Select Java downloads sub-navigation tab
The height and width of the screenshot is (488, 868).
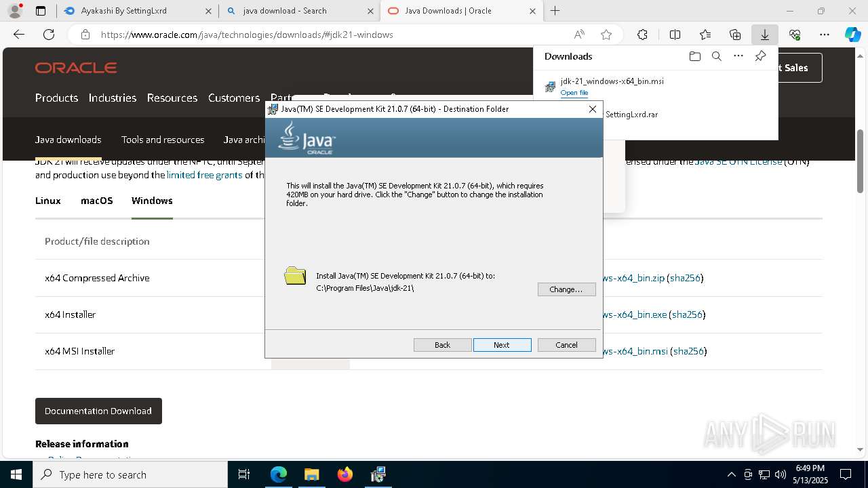pos(68,140)
